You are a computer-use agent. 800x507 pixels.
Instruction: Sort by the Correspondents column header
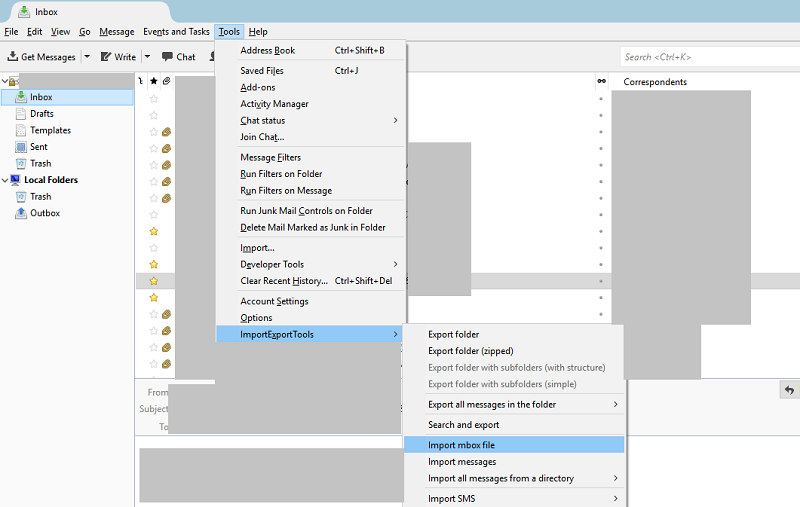pos(655,82)
